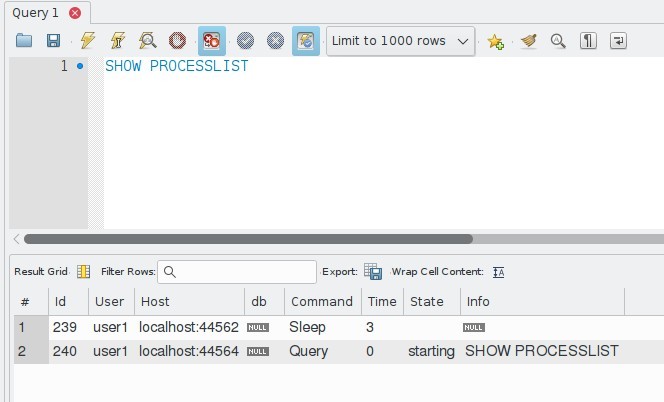Image resolution: width=664 pixels, height=402 pixels.
Task: Select the Query command cell
Action: click(x=323, y=352)
